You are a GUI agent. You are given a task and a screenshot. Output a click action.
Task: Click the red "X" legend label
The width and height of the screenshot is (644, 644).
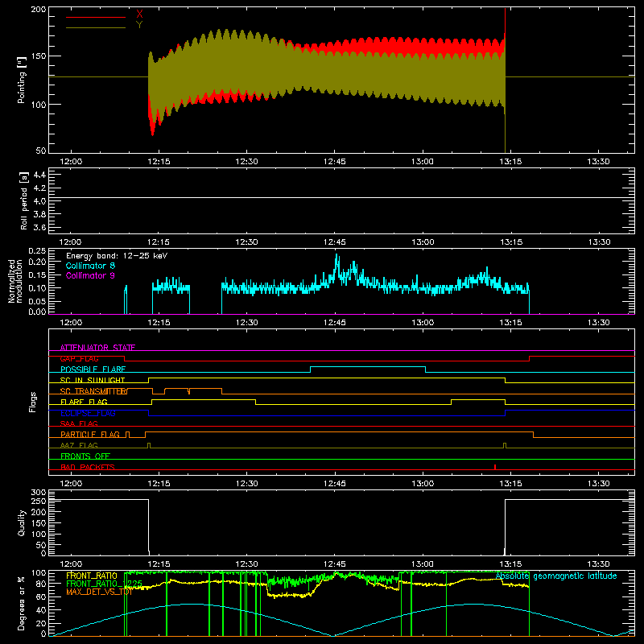139,14
